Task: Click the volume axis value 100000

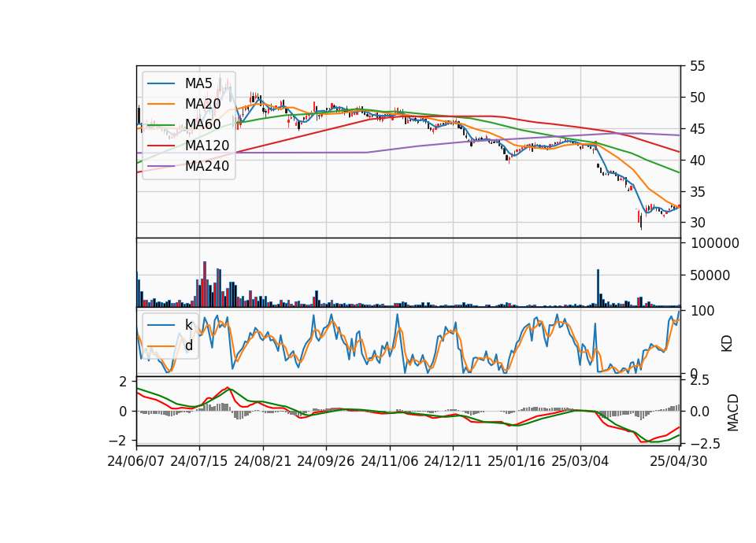Action: pos(715,243)
